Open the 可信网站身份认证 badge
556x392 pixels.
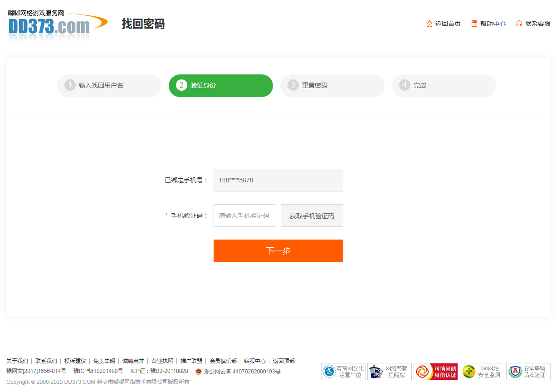(x=436, y=372)
